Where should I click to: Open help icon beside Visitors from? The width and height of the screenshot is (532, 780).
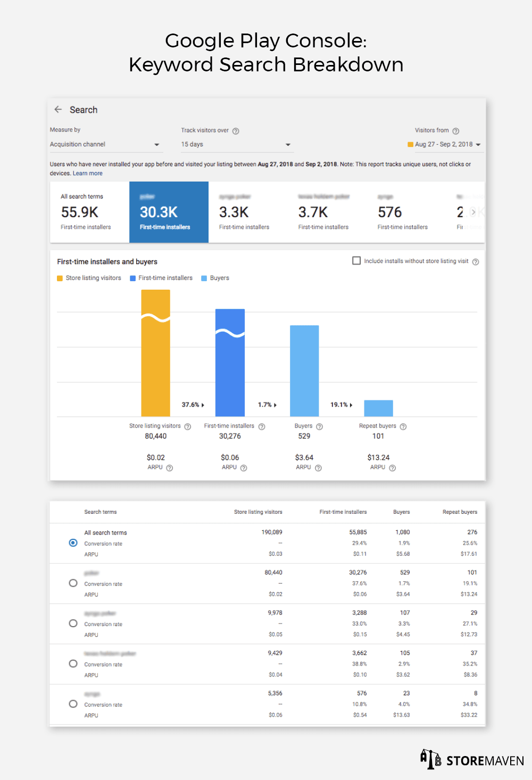pyautogui.click(x=456, y=131)
